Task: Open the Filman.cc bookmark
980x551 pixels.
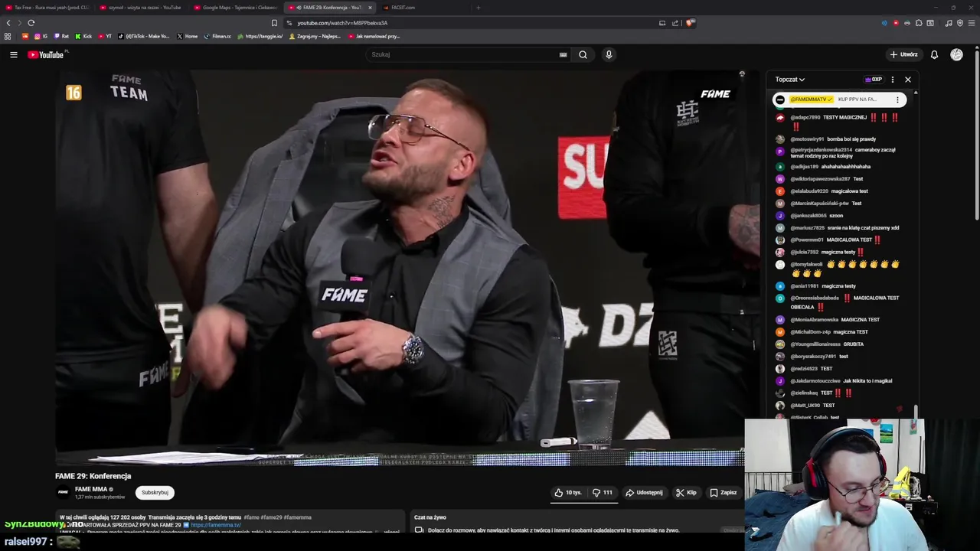Action: [217, 36]
